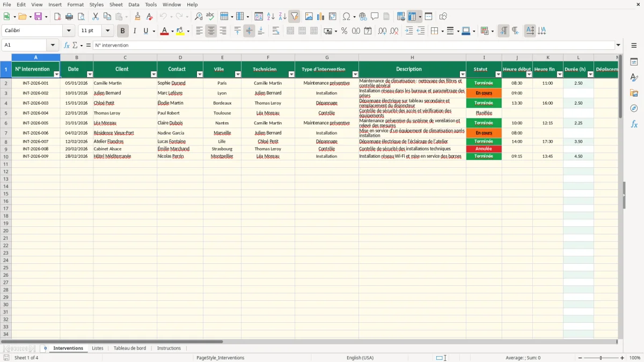Switch to the Listes sheet tab

coord(98,348)
